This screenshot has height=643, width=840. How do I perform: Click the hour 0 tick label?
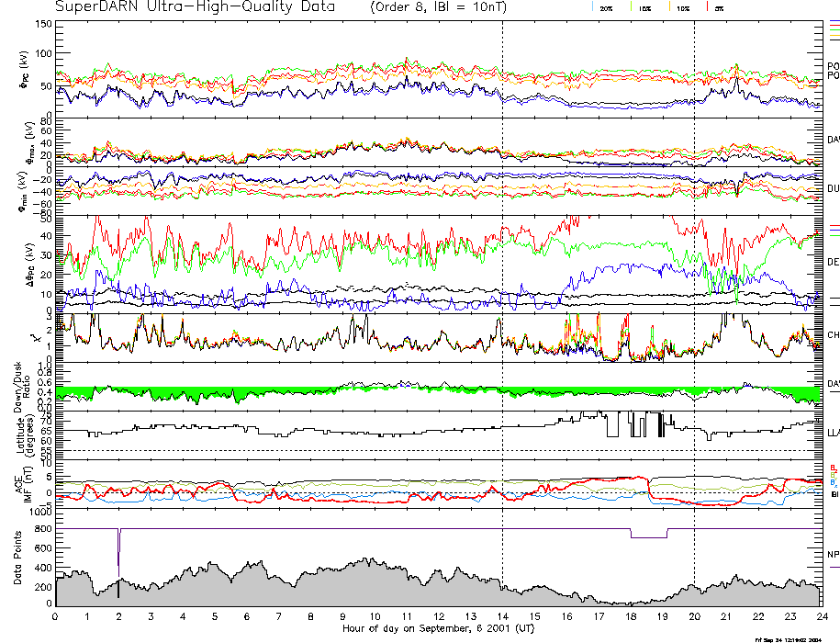(55, 616)
